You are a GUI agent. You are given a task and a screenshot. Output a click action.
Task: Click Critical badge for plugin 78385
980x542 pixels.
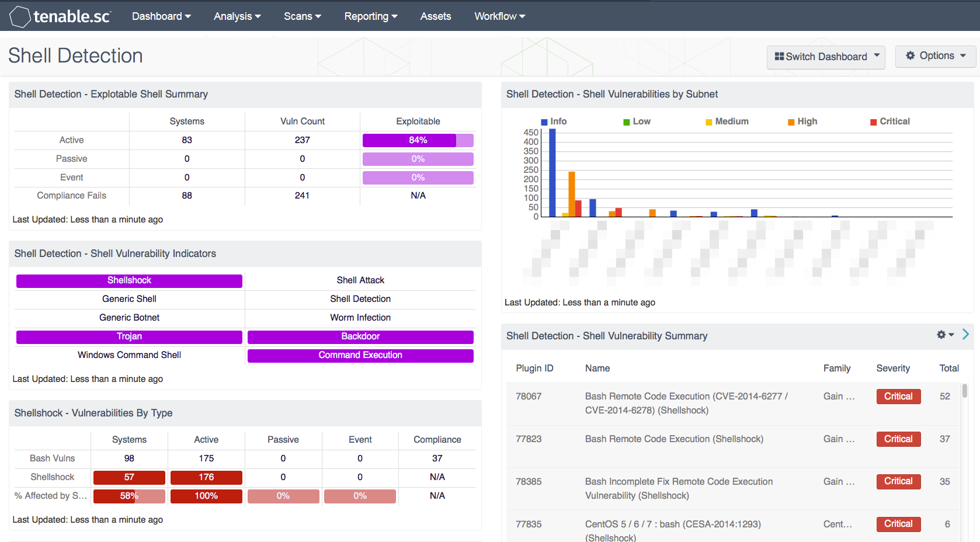898,481
